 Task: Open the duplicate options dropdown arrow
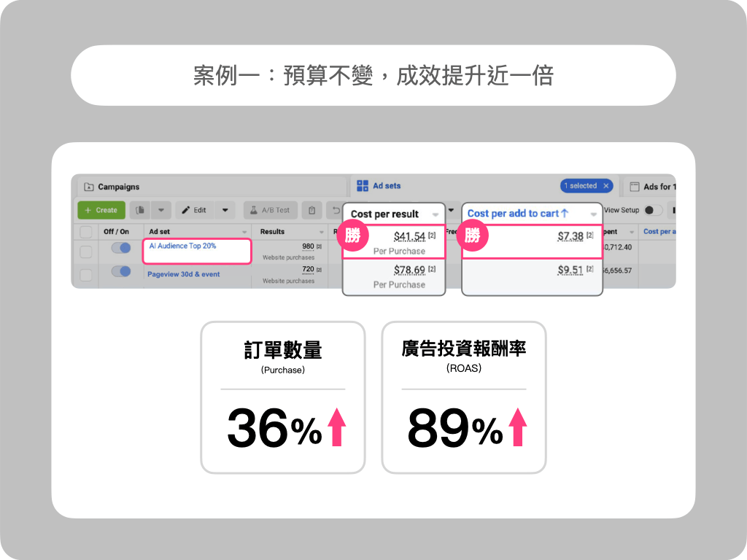click(161, 210)
